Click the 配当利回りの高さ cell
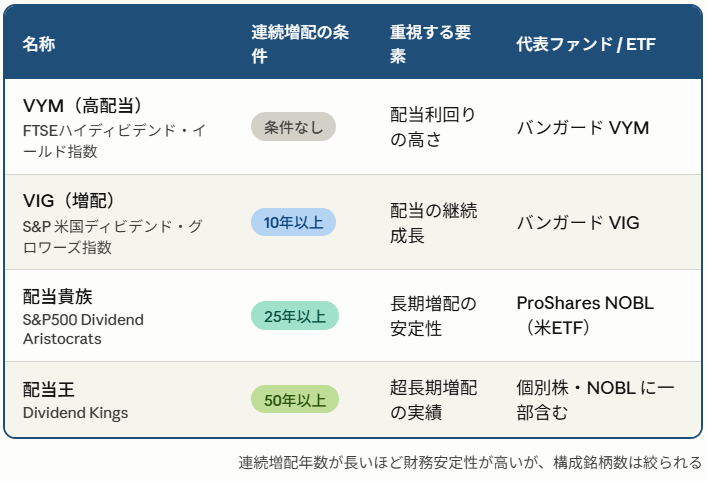Image resolution: width=707 pixels, height=481 pixels. [433, 127]
